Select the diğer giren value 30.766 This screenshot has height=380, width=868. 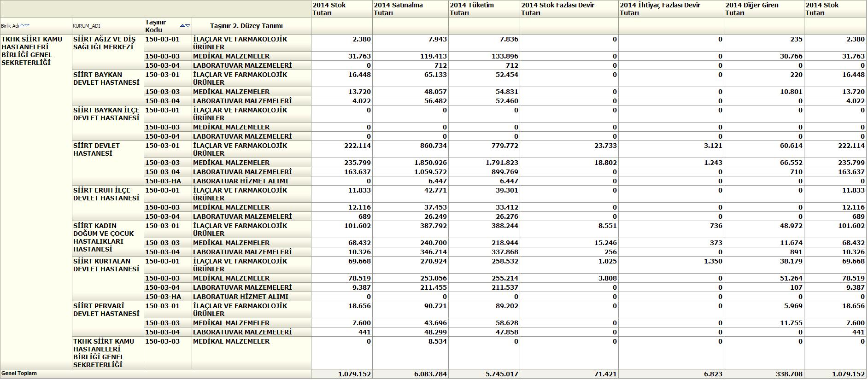point(791,56)
